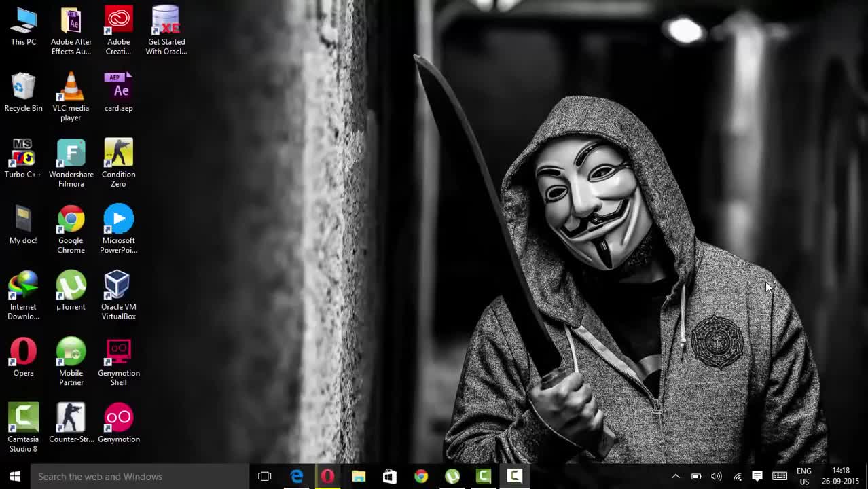Open the touch keyboard tray icon
Screen dimensions: 868x489
click(780, 476)
